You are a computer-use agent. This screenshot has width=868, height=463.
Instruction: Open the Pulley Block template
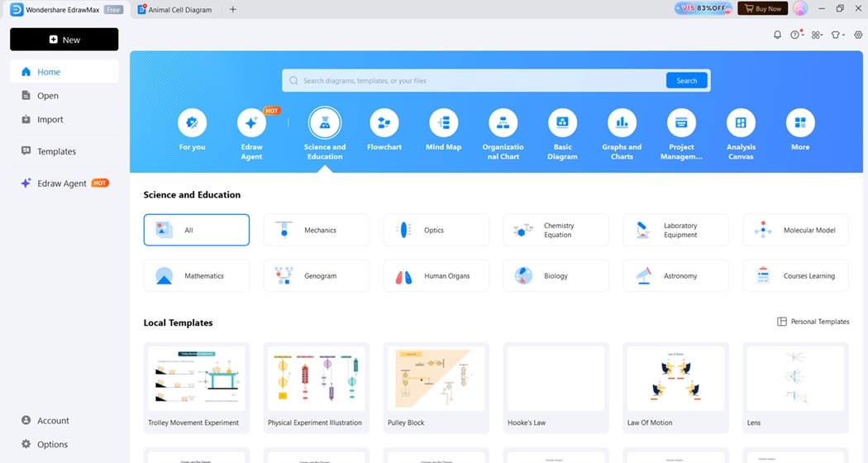point(436,388)
